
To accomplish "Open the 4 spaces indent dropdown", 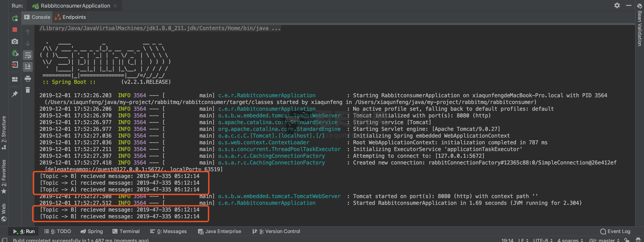I will pyautogui.click(x=570, y=240).
